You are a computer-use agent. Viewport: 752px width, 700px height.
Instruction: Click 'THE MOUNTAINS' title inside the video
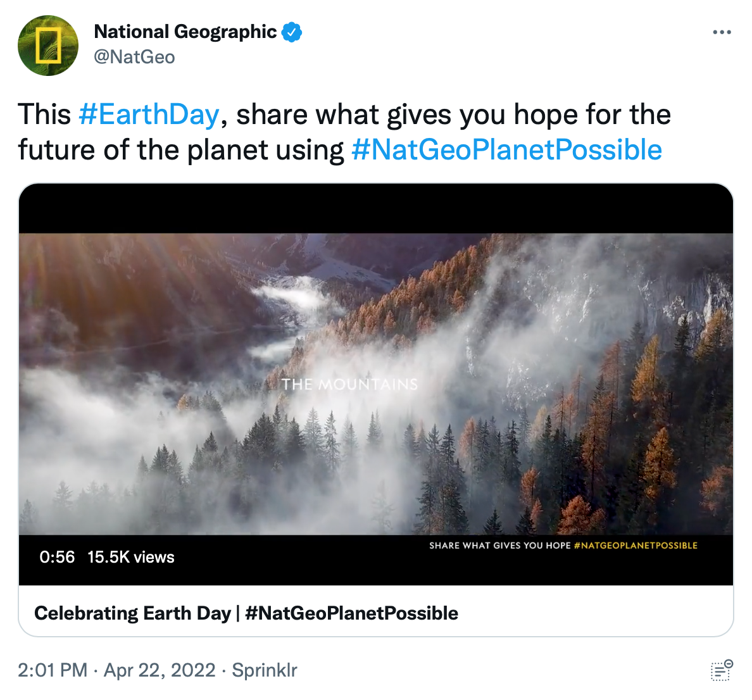pyautogui.click(x=350, y=383)
